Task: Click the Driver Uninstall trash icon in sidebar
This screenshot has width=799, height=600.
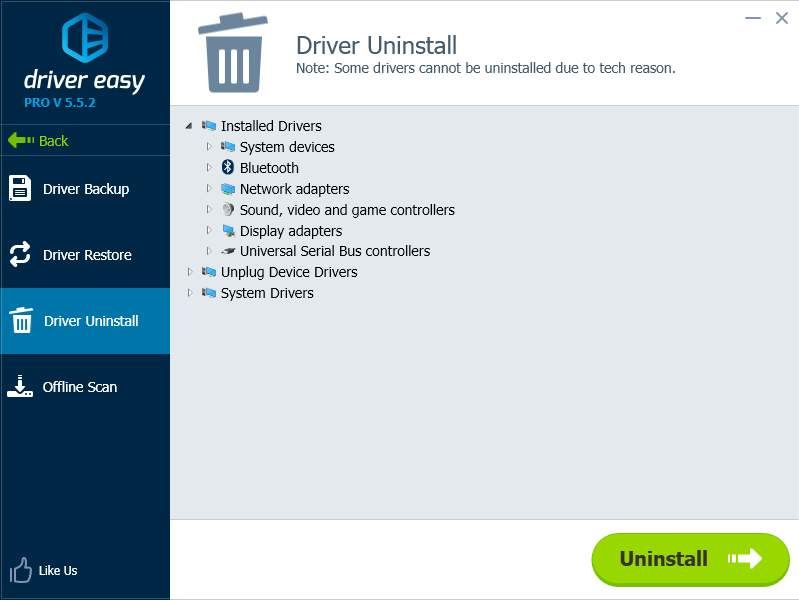Action: (x=21, y=320)
